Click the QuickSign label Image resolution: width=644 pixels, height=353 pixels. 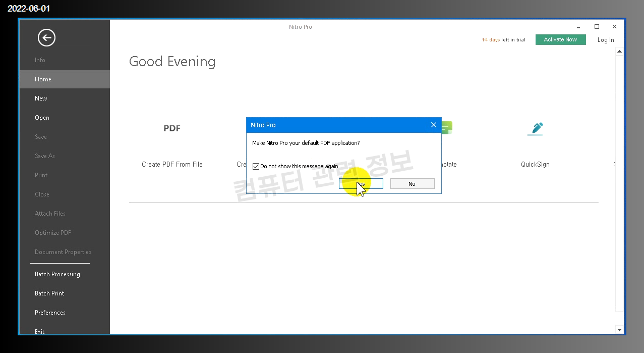(x=535, y=164)
